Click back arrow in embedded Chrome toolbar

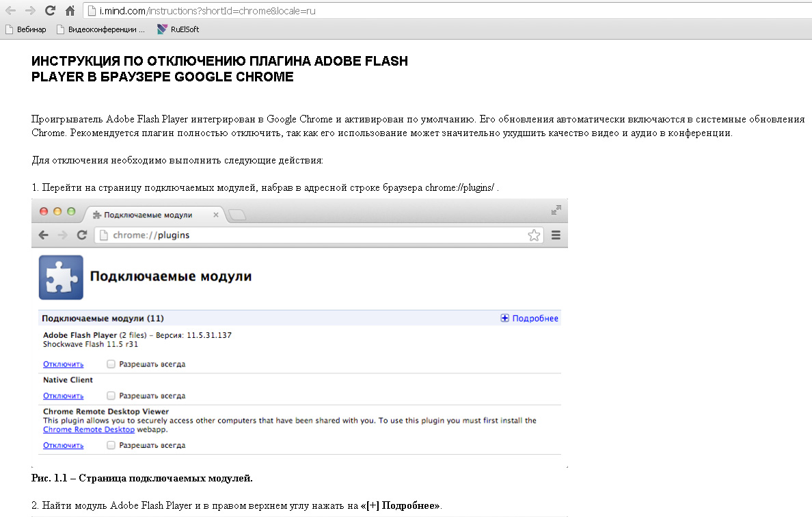point(44,235)
